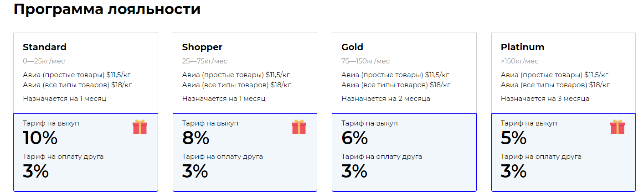Viewport: 644px width, 194px height.
Task: Click 'Назначается на 3 месяца' text in Platinum
Action: click(545, 99)
